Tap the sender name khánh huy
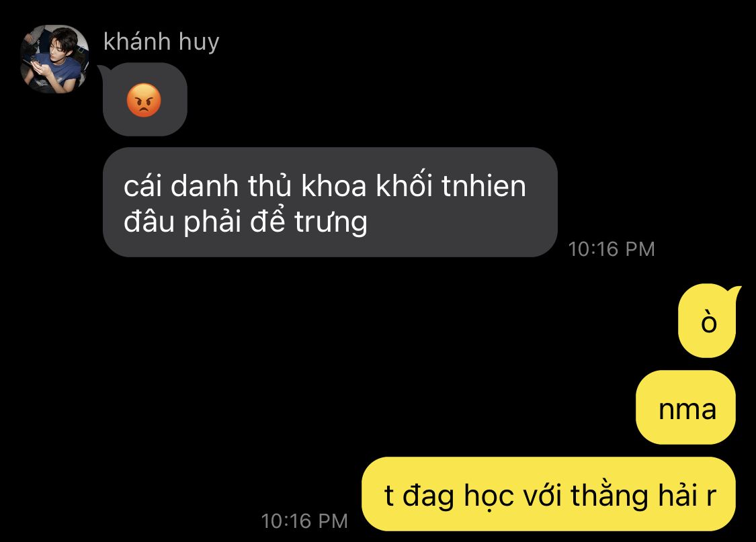 tap(161, 42)
